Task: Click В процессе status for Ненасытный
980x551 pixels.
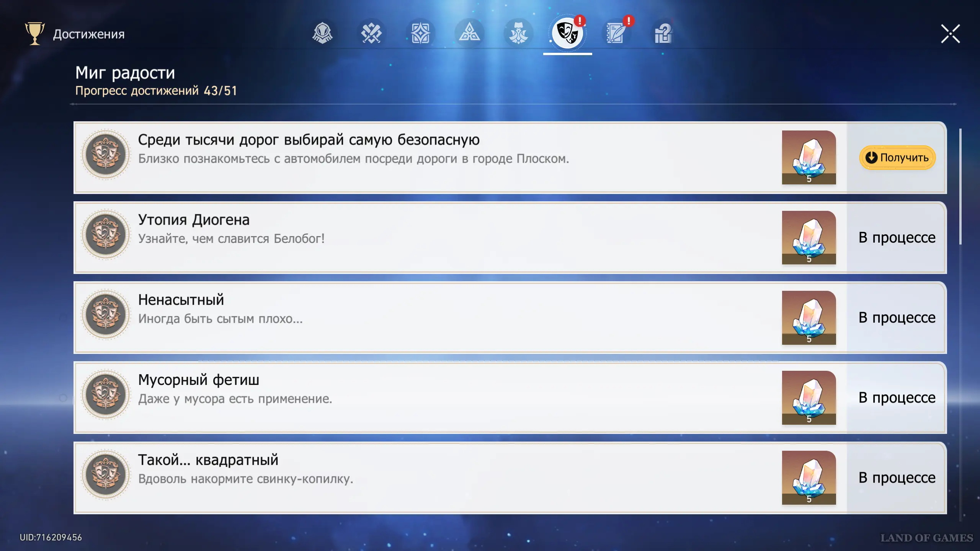Action: 897,318
